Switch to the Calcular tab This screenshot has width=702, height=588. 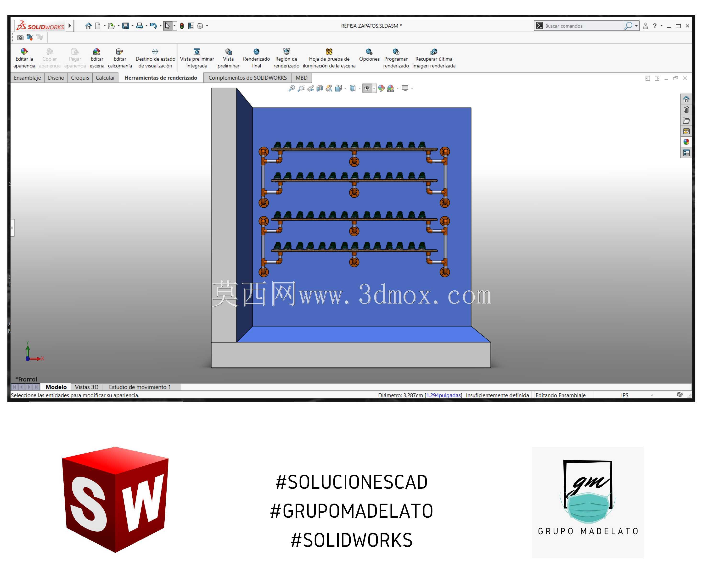point(105,78)
